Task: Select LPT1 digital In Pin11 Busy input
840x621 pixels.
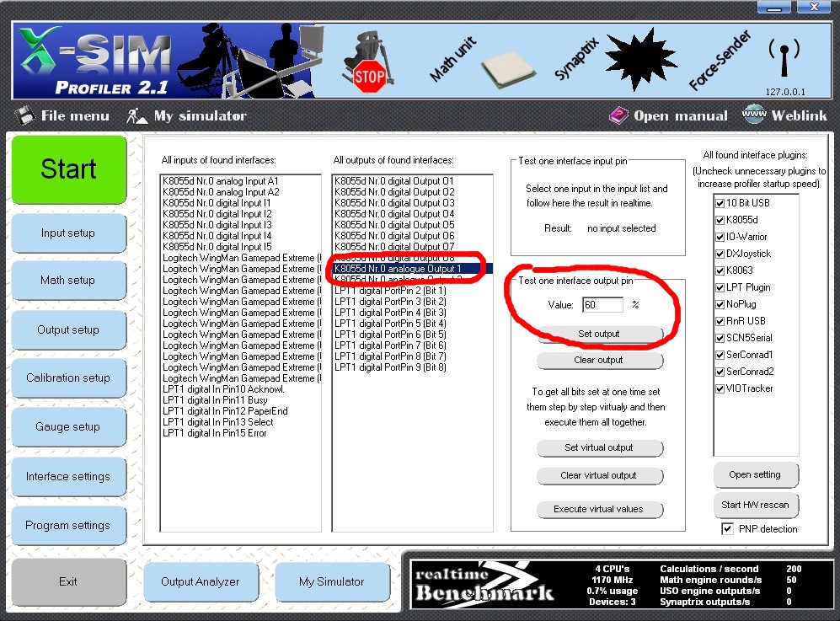Action: pyautogui.click(x=215, y=400)
